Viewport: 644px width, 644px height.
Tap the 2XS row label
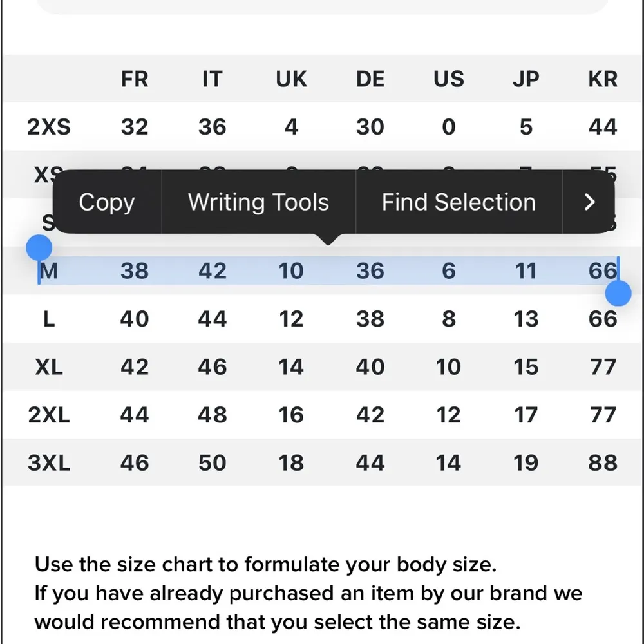point(49,127)
